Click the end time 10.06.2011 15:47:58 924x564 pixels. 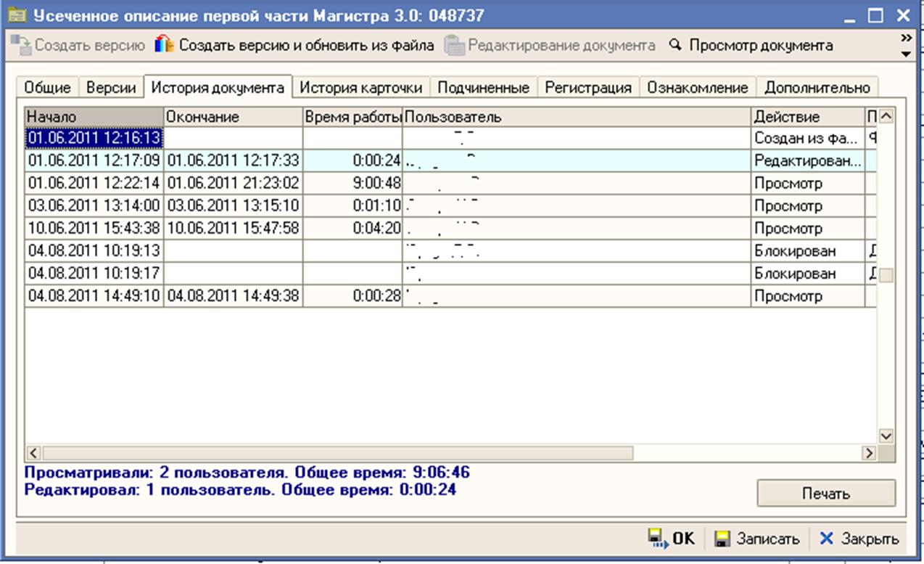[233, 228]
